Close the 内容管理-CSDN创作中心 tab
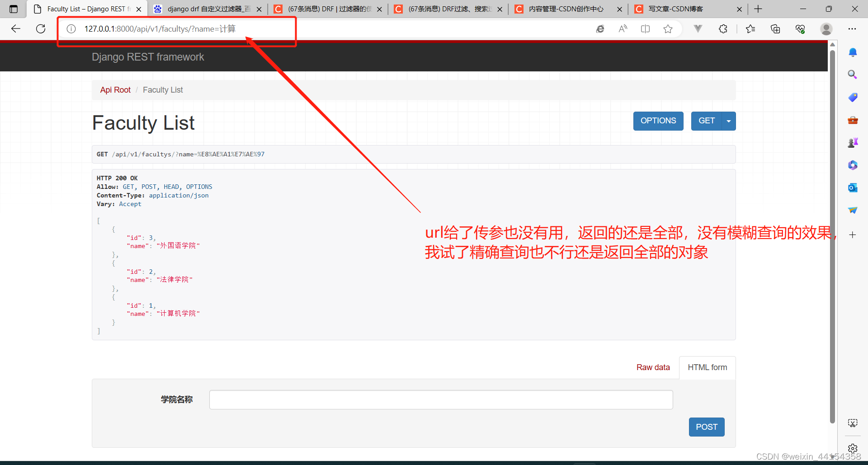 619,9
